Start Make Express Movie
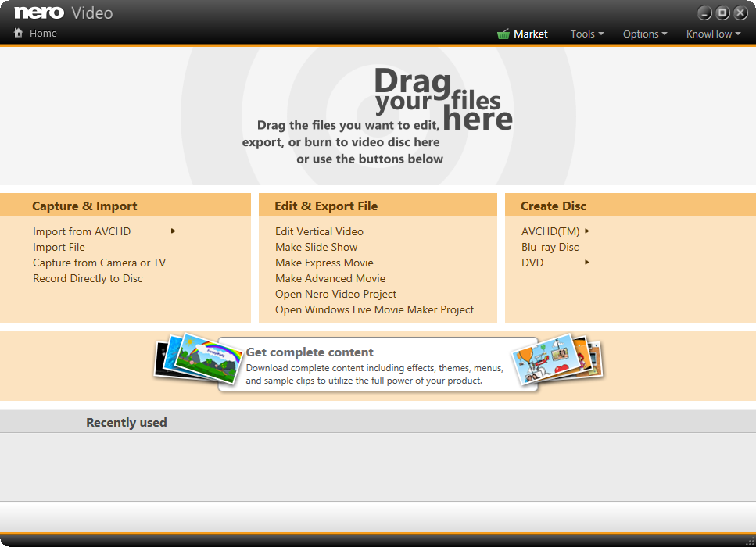The height and width of the screenshot is (547, 756). (324, 263)
